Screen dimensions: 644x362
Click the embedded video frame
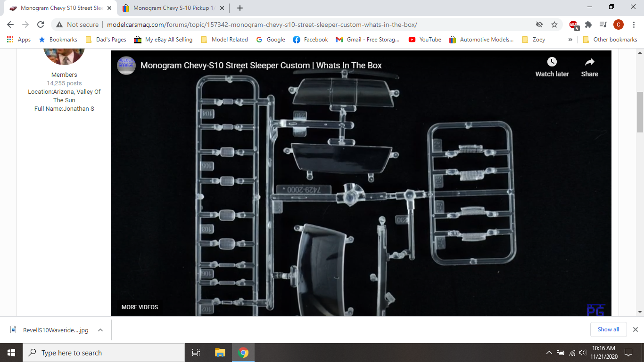click(361, 183)
